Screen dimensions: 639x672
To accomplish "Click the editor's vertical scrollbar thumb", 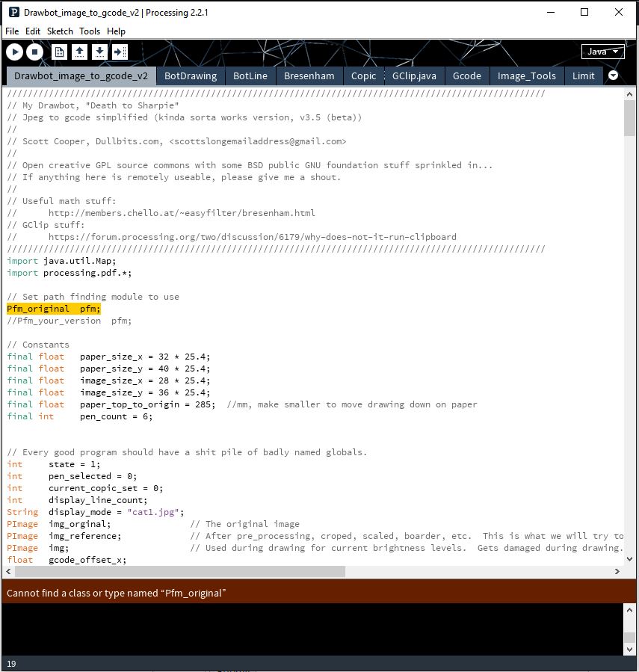I will pyautogui.click(x=629, y=118).
